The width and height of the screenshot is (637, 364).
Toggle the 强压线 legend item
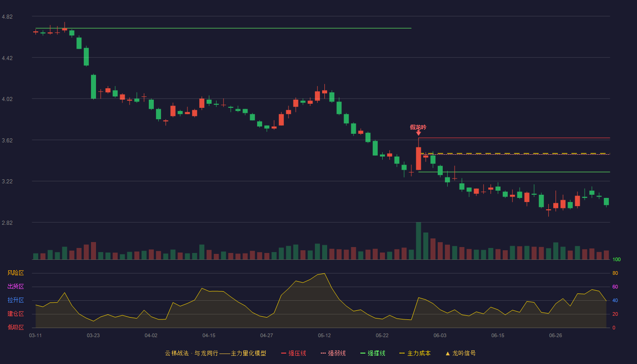293,353
